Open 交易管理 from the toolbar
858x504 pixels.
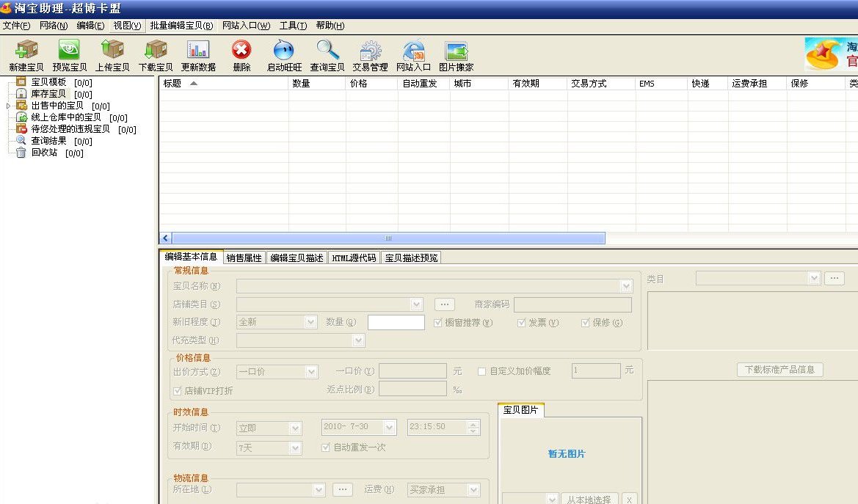(371, 53)
